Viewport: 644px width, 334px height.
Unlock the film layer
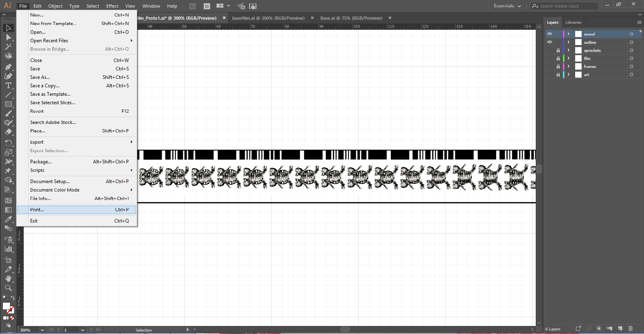pyautogui.click(x=558, y=58)
